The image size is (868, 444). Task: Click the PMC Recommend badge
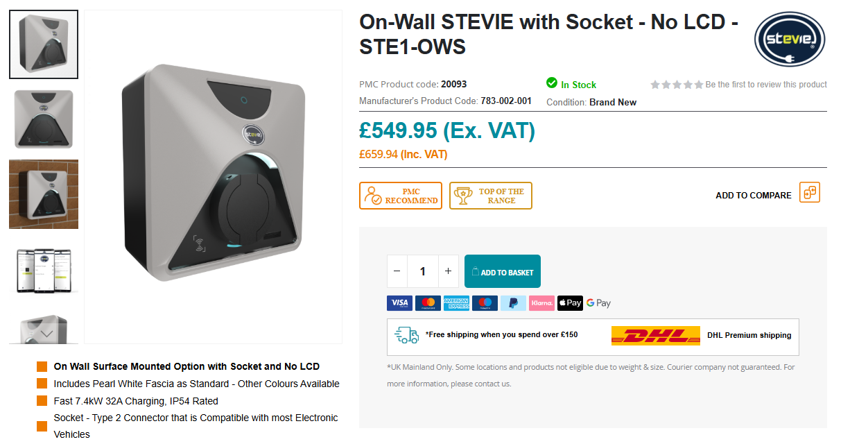coord(400,196)
